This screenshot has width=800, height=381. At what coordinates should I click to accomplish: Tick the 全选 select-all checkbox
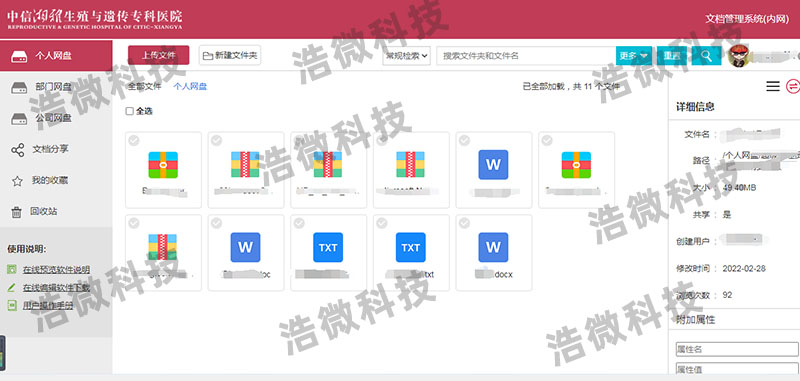point(130,111)
